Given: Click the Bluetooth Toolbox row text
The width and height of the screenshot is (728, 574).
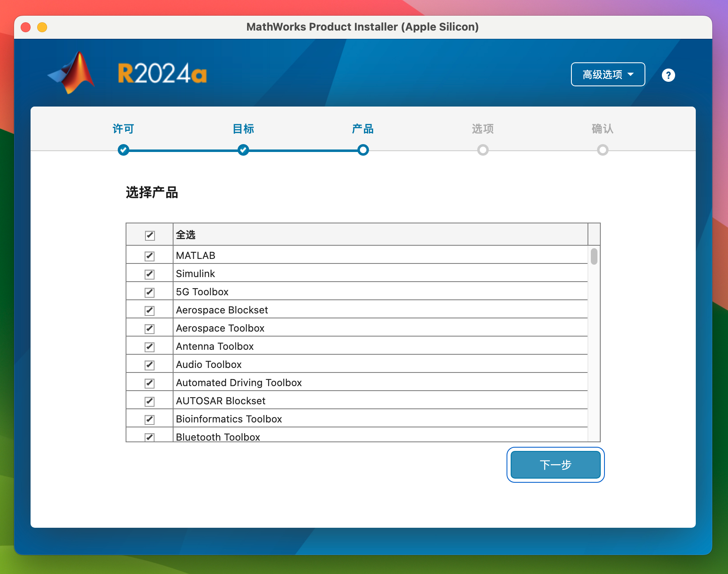Looking at the screenshot, I should 218,437.
